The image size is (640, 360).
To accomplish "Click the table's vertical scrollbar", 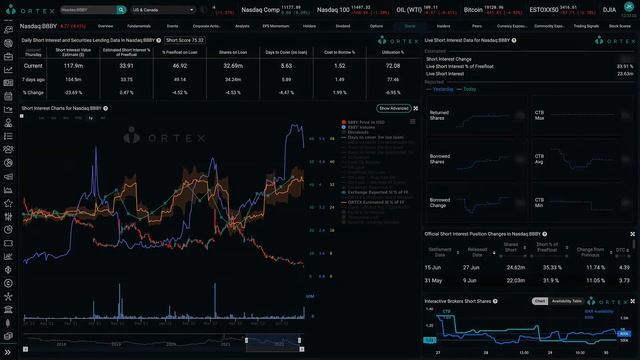I will [x=634, y=244].
